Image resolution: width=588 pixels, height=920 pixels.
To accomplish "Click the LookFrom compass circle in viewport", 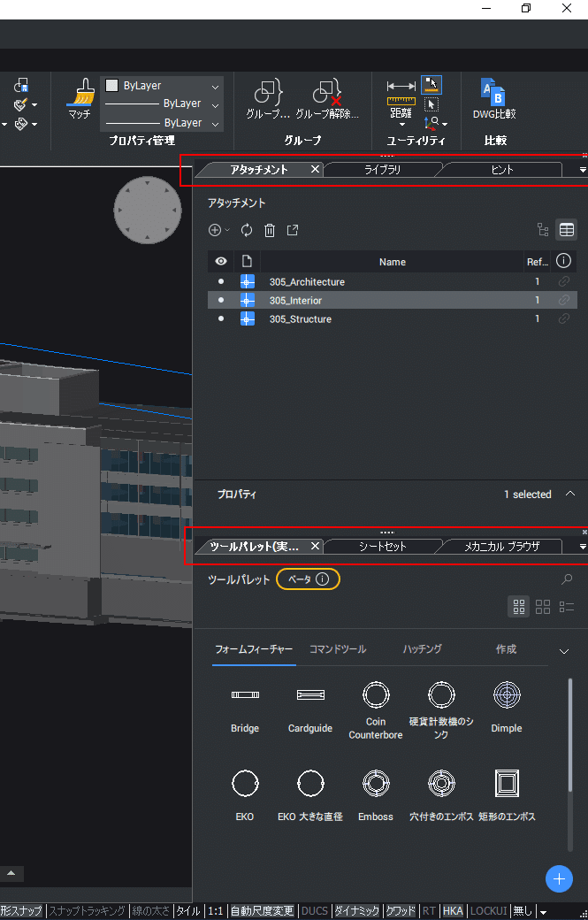I will click(x=147, y=210).
